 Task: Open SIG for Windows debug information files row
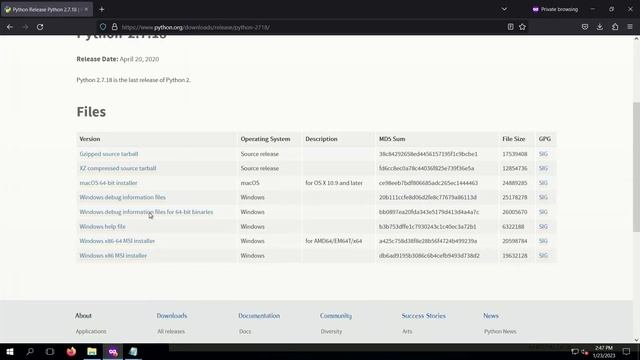tap(543, 197)
